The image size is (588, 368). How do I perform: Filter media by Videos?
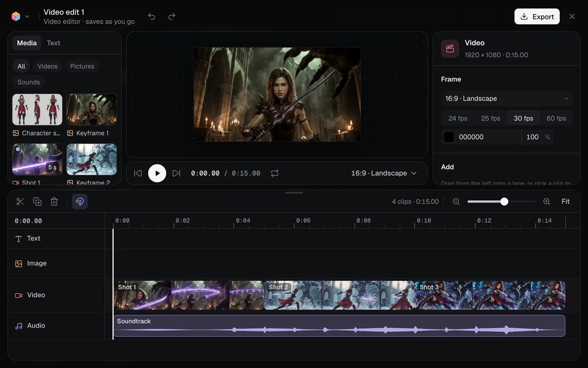pyautogui.click(x=47, y=66)
